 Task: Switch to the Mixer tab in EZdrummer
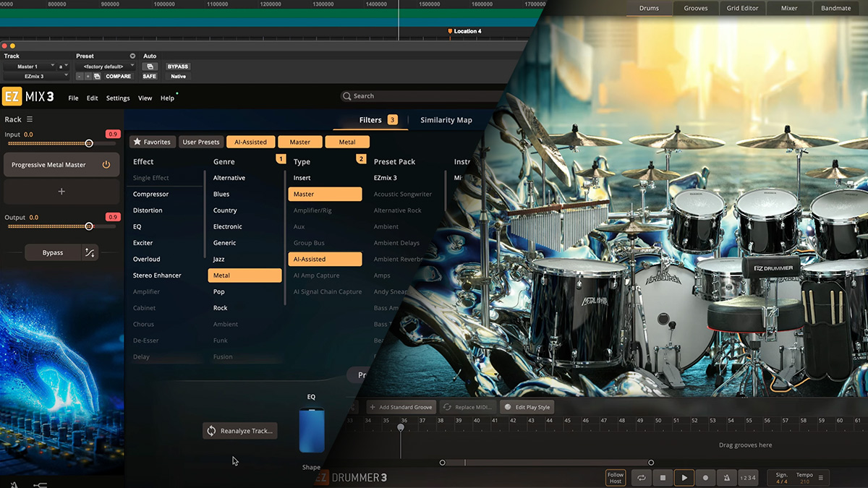(x=789, y=8)
